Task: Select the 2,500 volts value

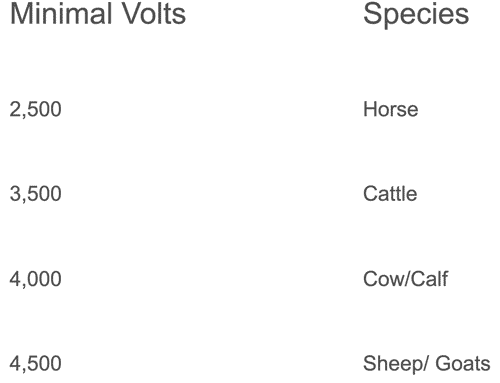Action: point(35,109)
